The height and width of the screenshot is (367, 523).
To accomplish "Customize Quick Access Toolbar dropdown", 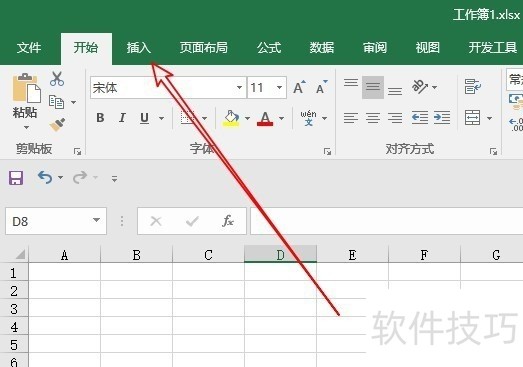I will point(114,179).
